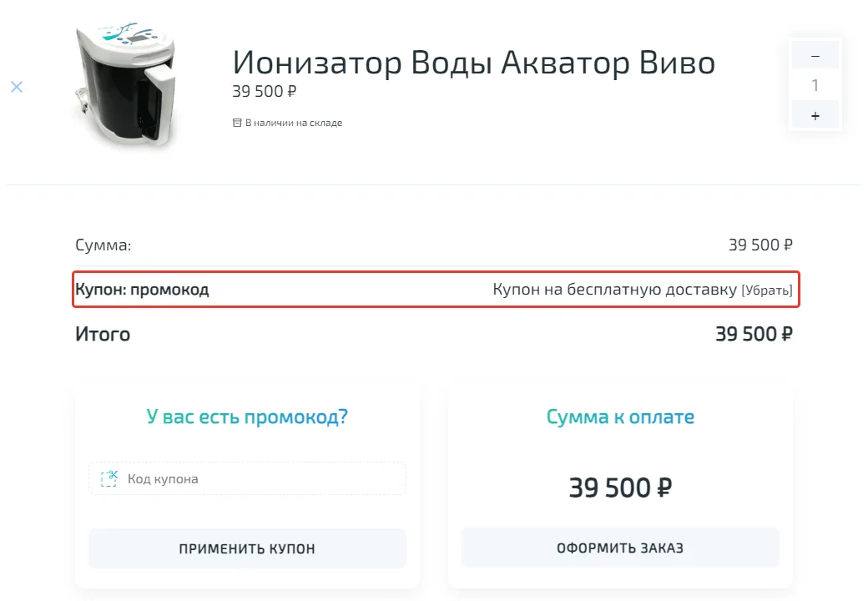Click the warehouse stock icon near availability text
This screenshot has height=601, width=868.
[236, 122]
